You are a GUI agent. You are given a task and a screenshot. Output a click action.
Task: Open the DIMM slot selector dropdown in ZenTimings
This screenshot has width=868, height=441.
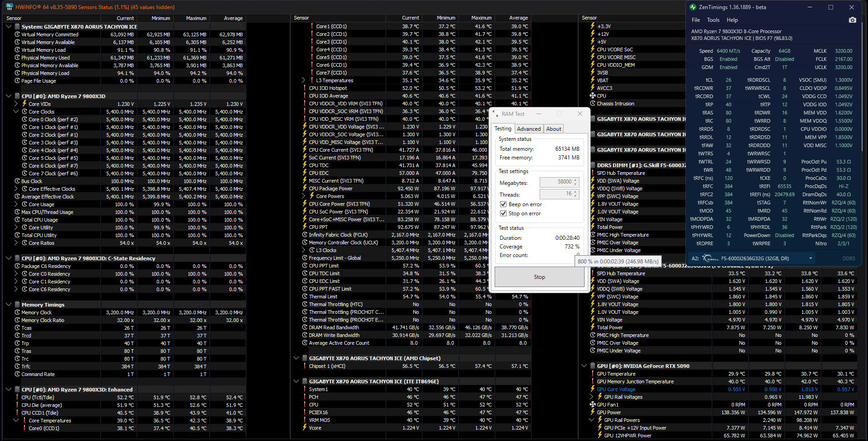coord(810,258)
